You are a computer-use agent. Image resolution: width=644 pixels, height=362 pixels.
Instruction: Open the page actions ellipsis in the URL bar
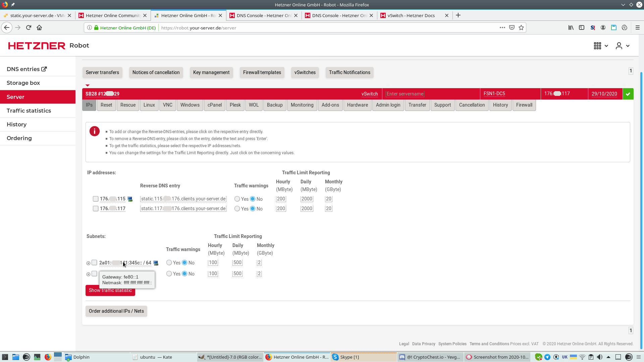point(502,28)
